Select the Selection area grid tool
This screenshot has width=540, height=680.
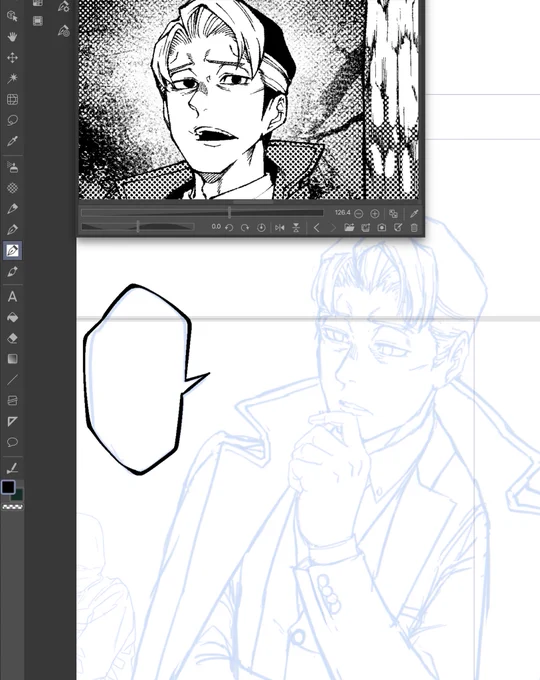(12, 99)
